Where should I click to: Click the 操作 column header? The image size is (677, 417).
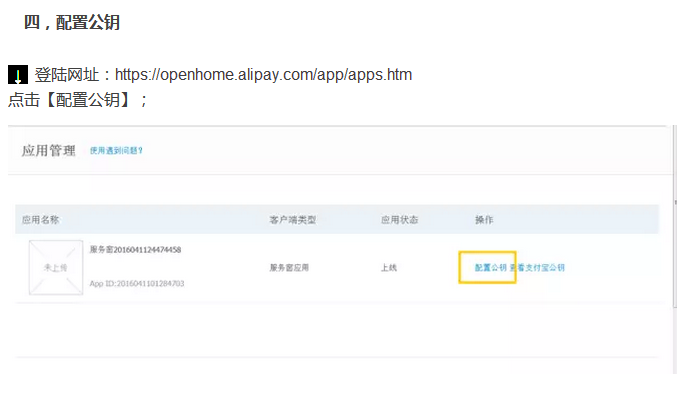[484, 220]
